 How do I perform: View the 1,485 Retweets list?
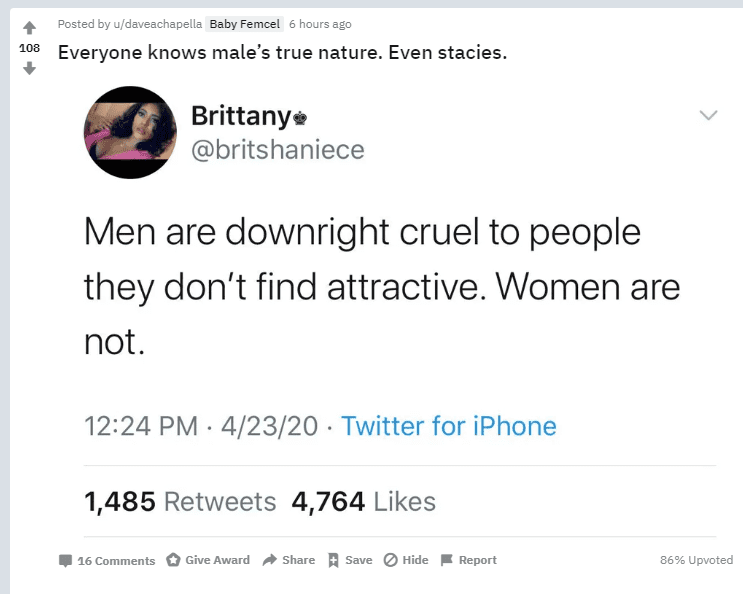(x=180, y=502)
